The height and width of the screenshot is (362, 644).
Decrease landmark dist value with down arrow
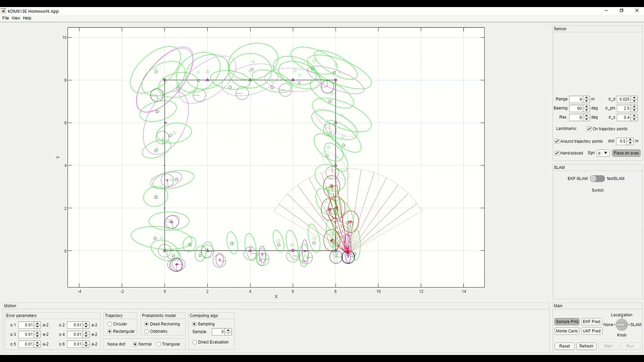[x=630, y=143]
